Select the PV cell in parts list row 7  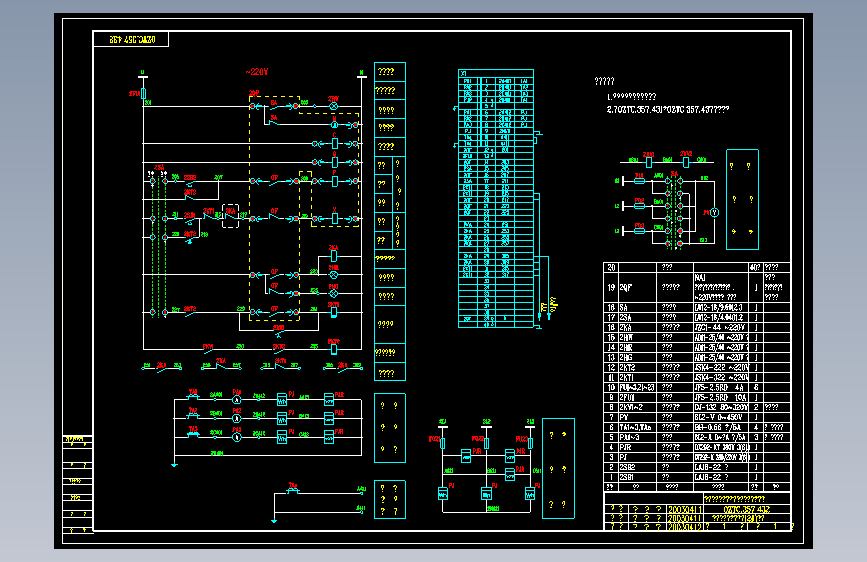click(636, 417)
